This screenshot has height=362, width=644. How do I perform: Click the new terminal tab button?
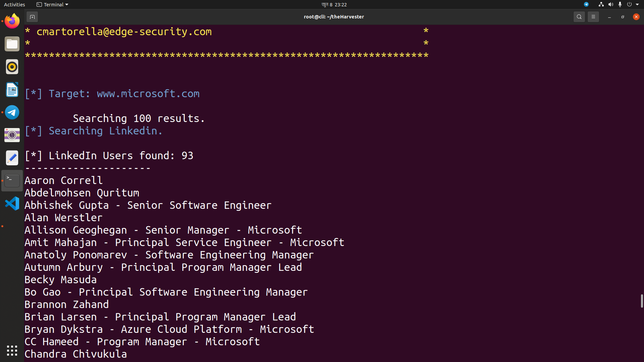[32, 16]
